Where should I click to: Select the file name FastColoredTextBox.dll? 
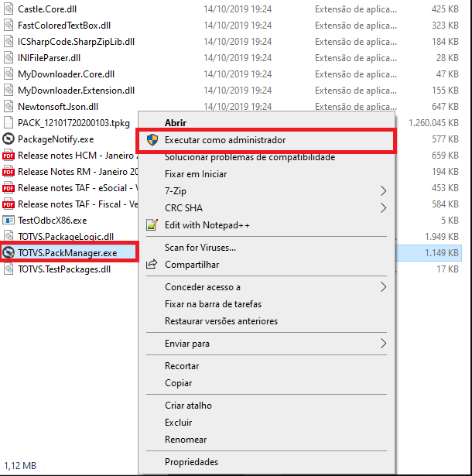(x=64, y=26)
